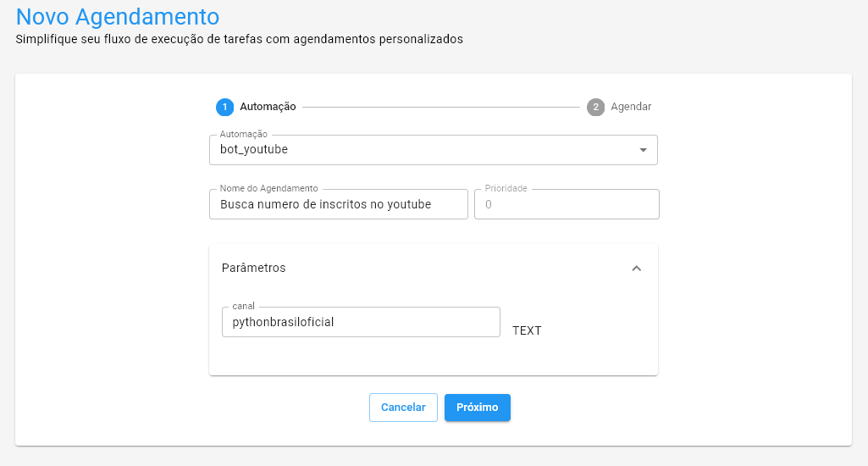Click into the Prioridade field
The width and height of the screenshot is (868, 466).
coord(566,204)
